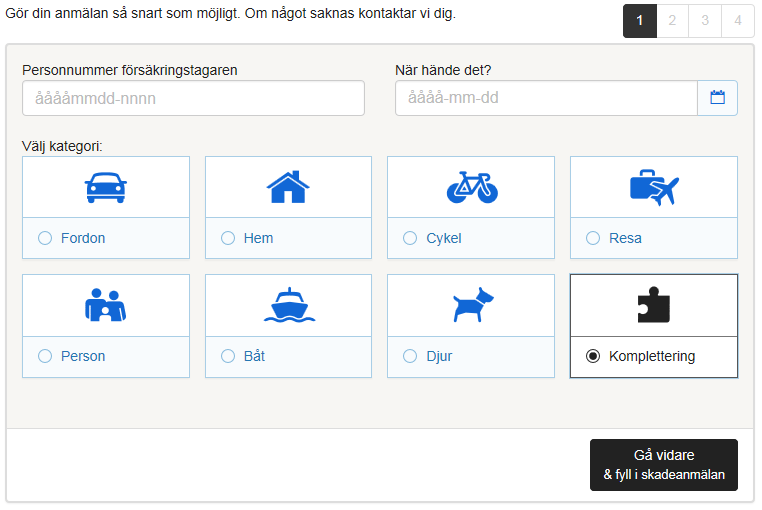Click the dog icon for Djur
762x510 pixels.
pyautogui.click(x=471, y=305)
